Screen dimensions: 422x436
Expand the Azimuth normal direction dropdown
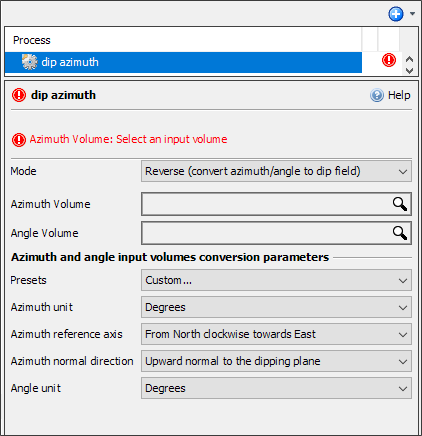(276, 361)
